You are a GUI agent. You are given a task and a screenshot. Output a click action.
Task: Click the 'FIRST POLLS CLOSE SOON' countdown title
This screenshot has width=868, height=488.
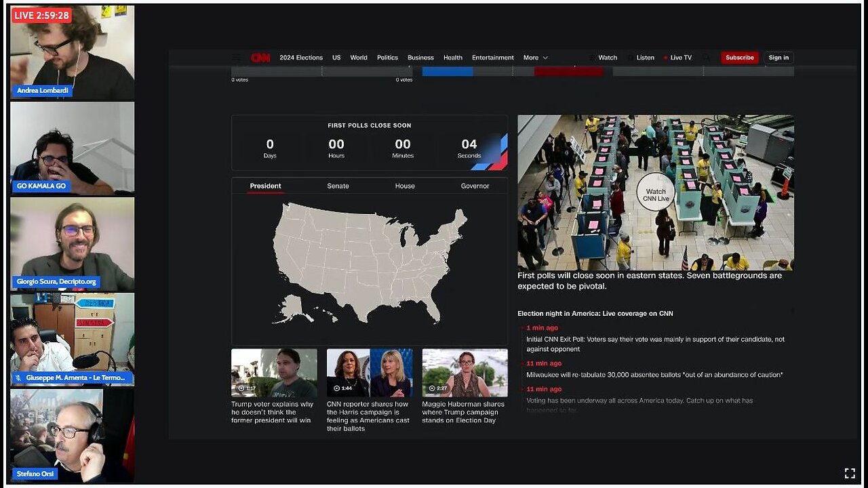pyautogui.click(x=370, y=125)
